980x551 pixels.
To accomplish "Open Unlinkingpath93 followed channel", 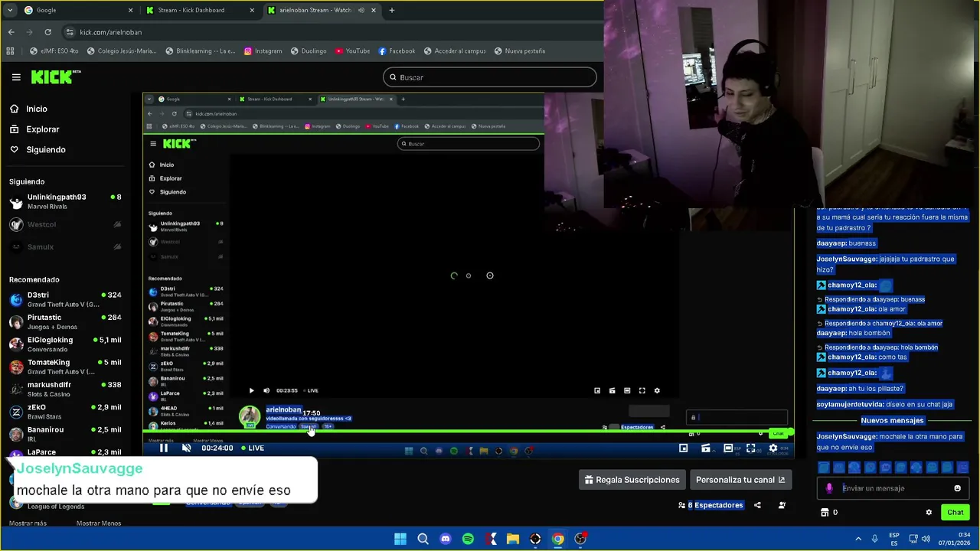I will (65, 201).
